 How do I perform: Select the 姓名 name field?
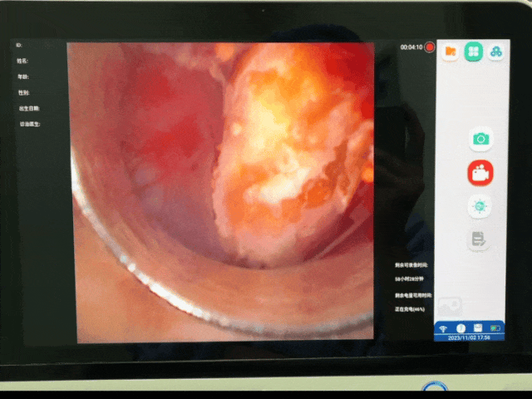22,61
